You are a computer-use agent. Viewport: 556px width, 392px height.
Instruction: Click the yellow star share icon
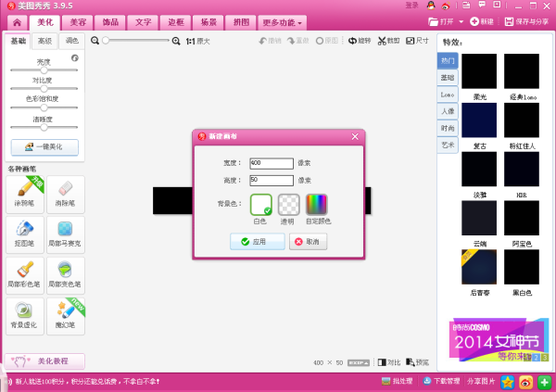click(508, 383)
